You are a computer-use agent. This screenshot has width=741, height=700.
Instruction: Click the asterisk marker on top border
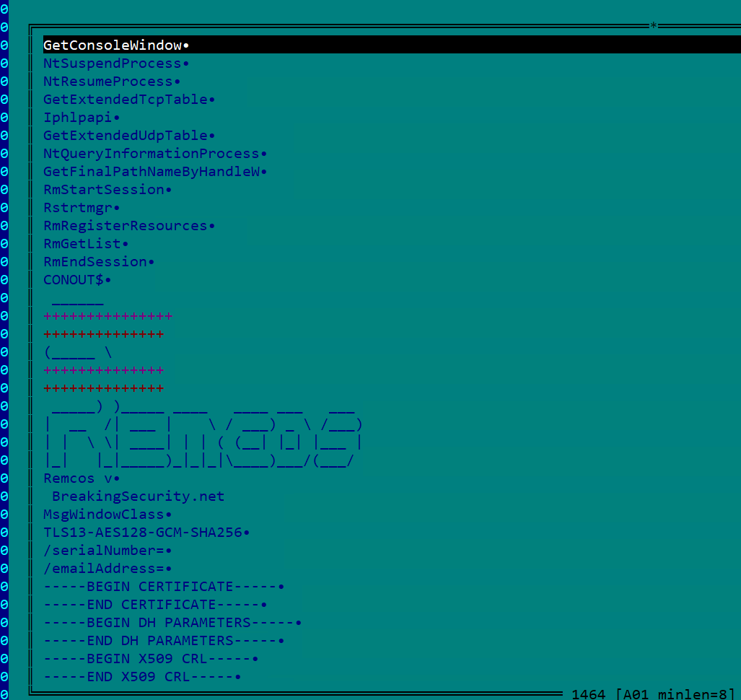654,26
